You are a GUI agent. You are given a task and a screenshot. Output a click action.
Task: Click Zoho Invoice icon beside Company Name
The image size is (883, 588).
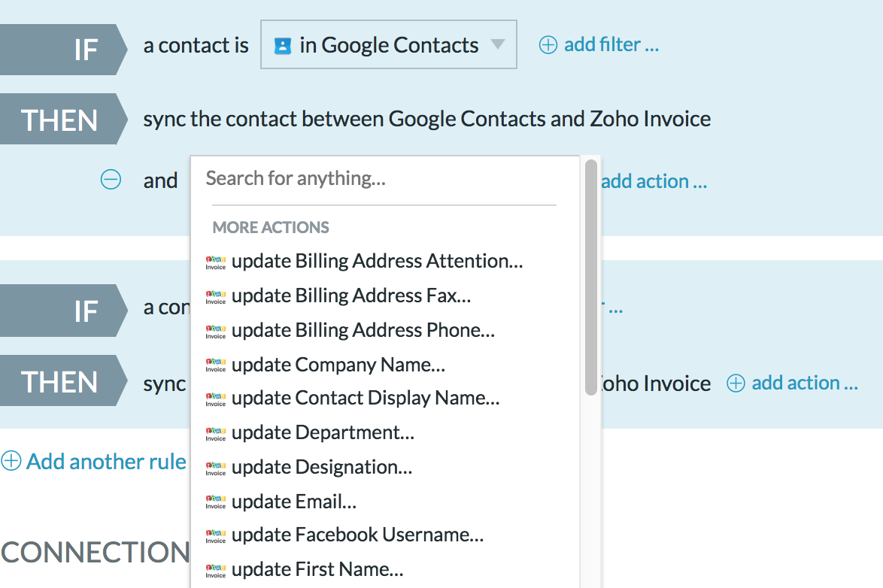(215, 365)
